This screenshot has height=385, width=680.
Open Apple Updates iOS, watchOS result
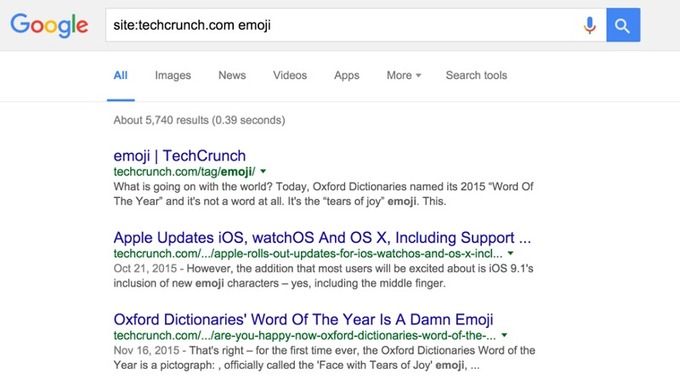(x=322, y=238)
